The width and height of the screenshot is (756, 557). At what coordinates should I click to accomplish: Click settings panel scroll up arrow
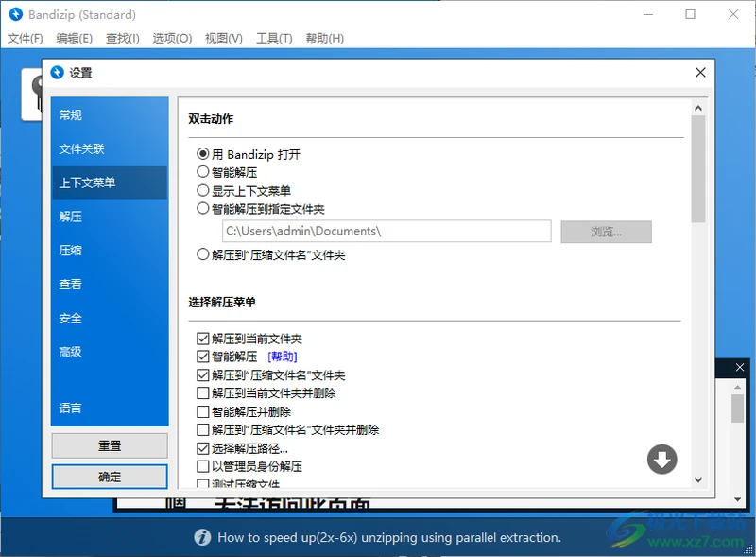click(698, 108)
